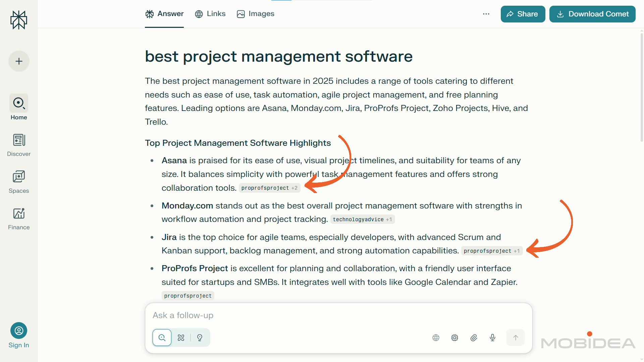Click the Share button
Image resolution: width=644 pixels, height=362 pixels.
[523, 14]
